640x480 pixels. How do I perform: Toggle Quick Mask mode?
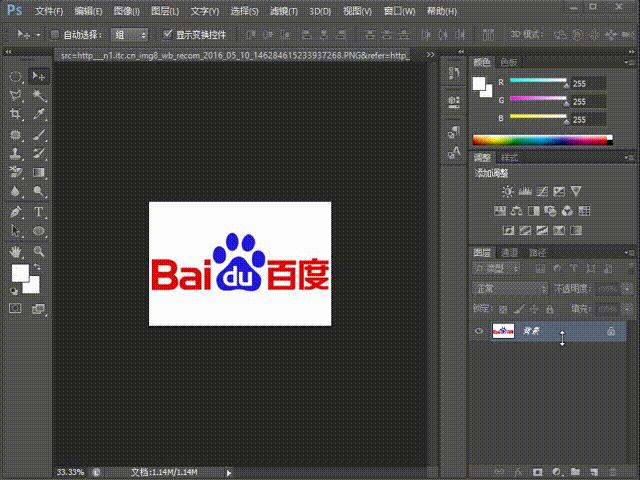point(16,308)
